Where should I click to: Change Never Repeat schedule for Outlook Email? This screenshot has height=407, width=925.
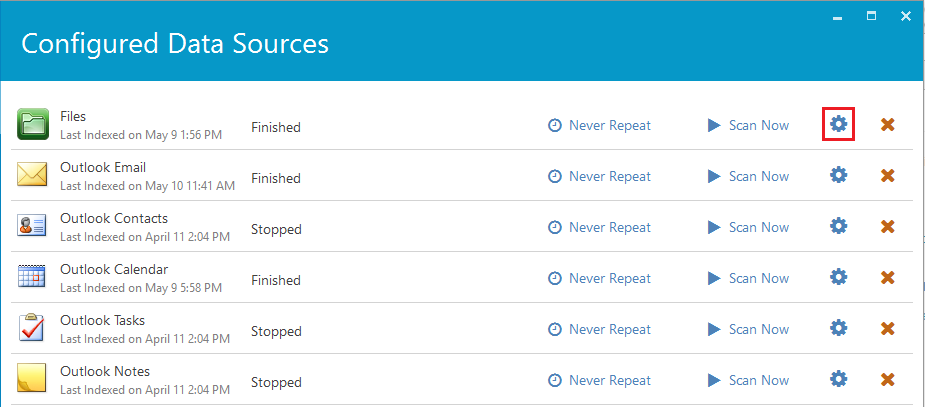(599, 176)
